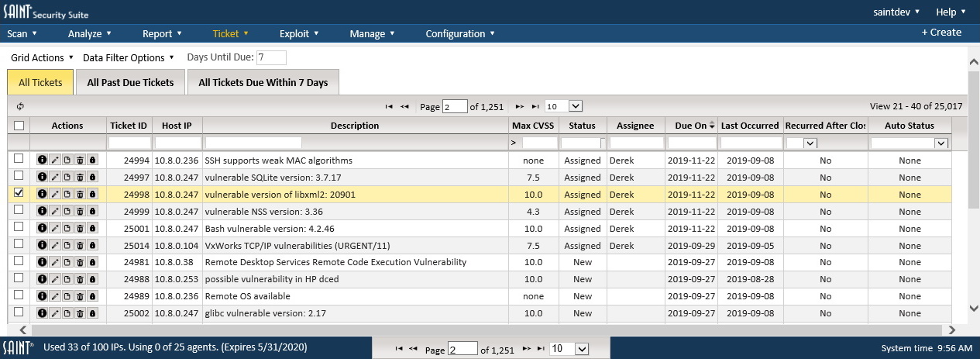Image resolution: width=980 pixels, height=359 pixels.
Task: Uncheck the selected ticket 24998 checkbox
Action: (x=19, y=192)
